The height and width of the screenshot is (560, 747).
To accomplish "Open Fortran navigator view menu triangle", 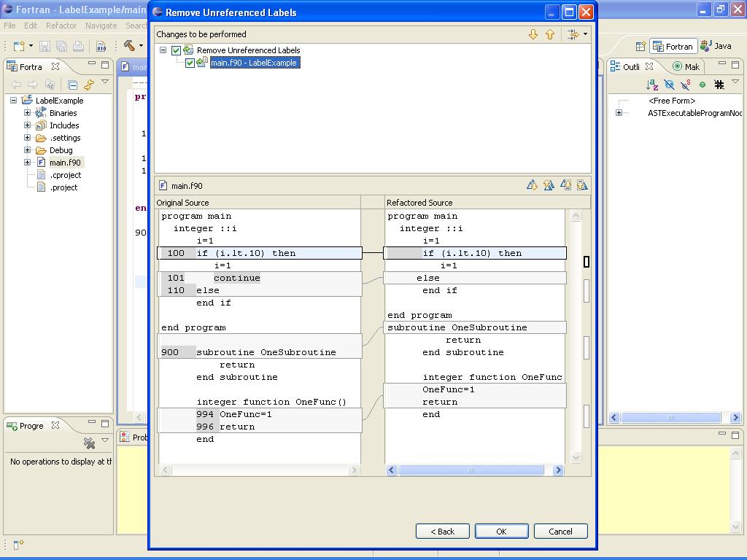I will point(105,82).
